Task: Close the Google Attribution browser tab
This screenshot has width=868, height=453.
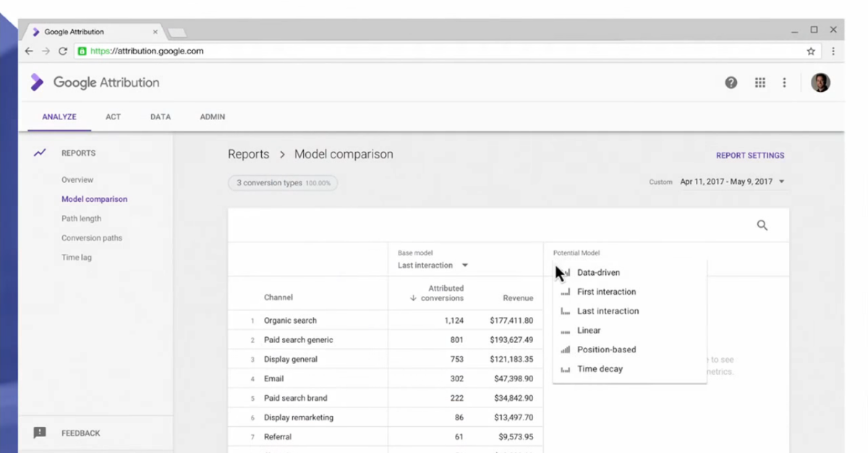Action: [x=155, y=32]
